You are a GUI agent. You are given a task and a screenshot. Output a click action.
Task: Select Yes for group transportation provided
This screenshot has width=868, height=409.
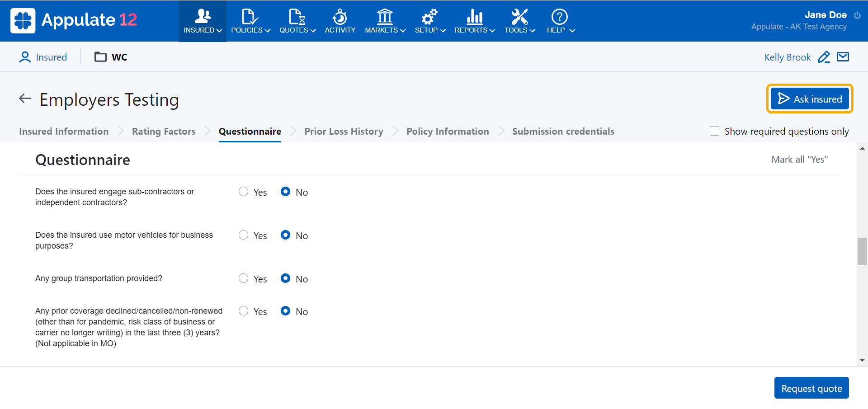(x=244, y=278)
